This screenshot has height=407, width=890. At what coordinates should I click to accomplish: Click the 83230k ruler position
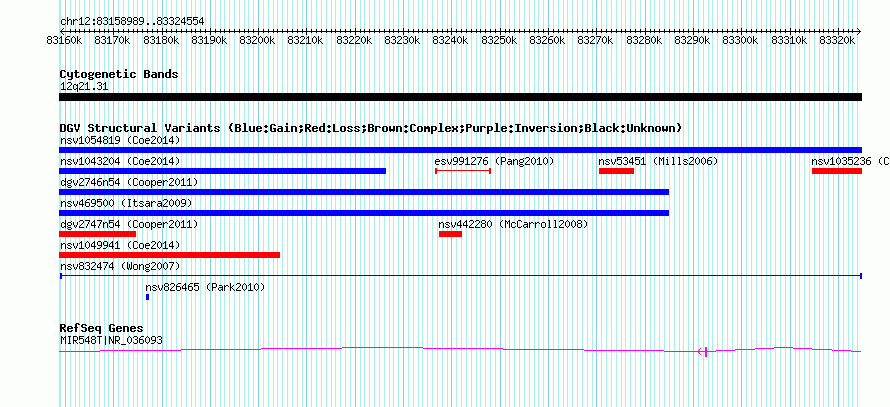pyautogui.click(x=402, y=40)
